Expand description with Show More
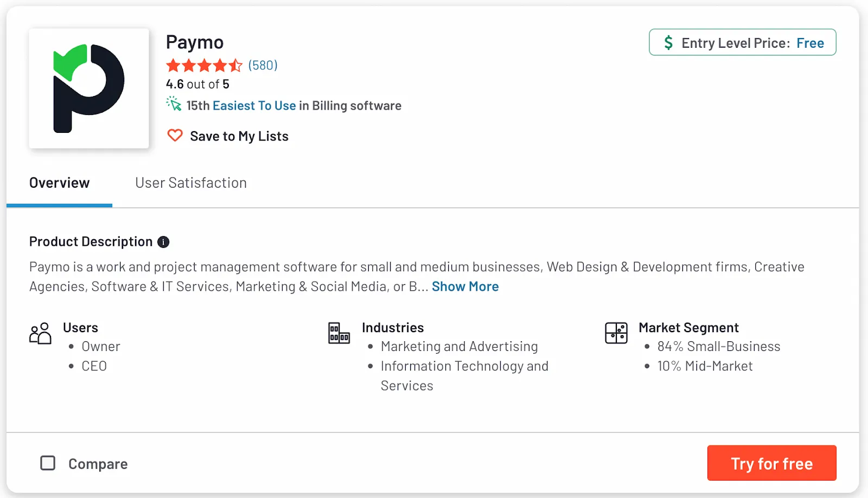868x498 pixels. click(465, 286)
